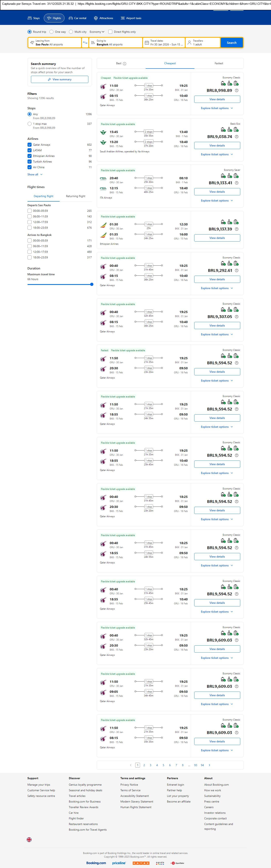Image resolution: width=271 pixels, height=868 pixels.
Task: Switch to the Returning flight tab
Action: (x=76, y=196)
